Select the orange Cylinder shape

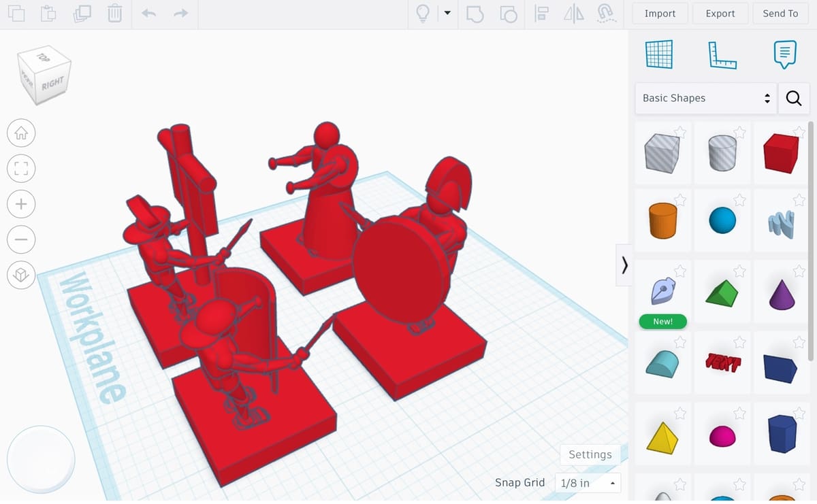coord(662,221)
